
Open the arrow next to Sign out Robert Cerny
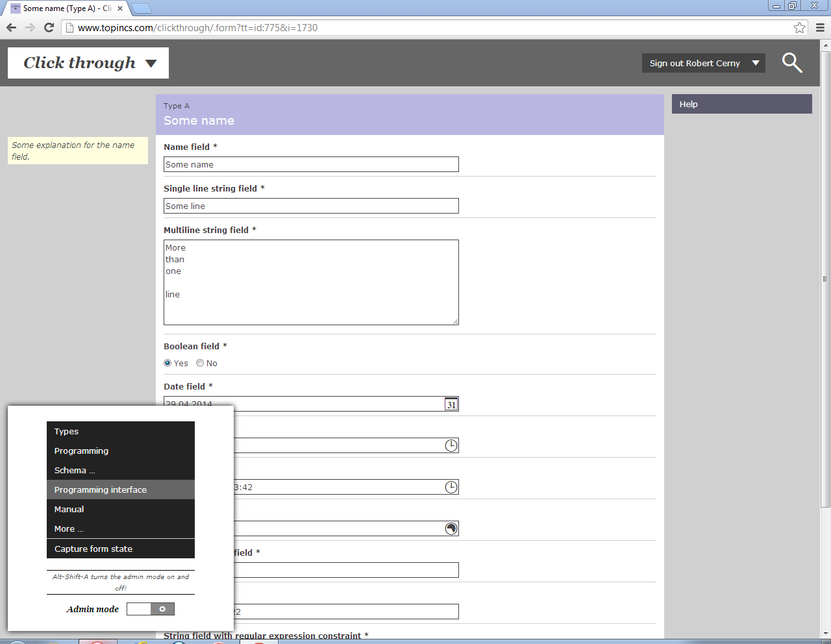point(756,63)
